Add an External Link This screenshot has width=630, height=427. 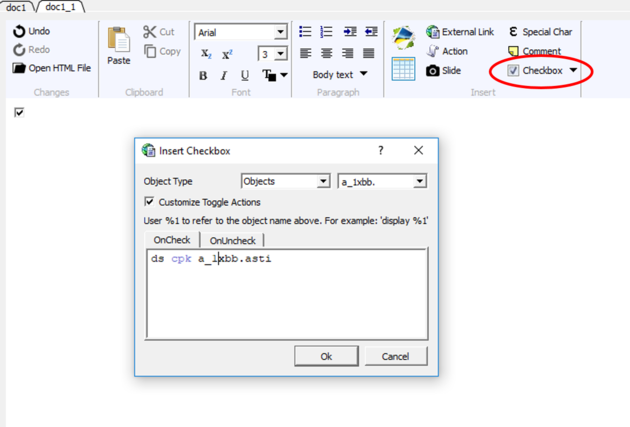point(460,32)
